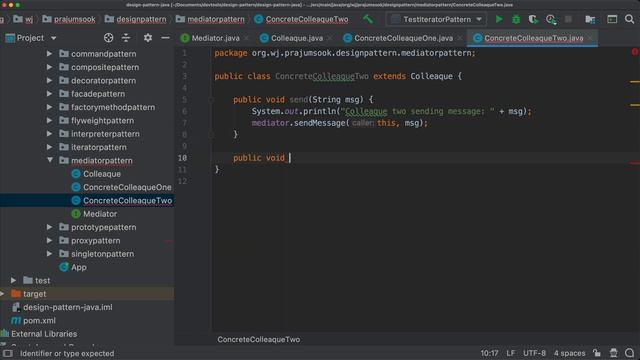Screen dimensions: 640x360
Task: Click the Stop process square icon
Action: pyautogui.click(x=568, y=19)
